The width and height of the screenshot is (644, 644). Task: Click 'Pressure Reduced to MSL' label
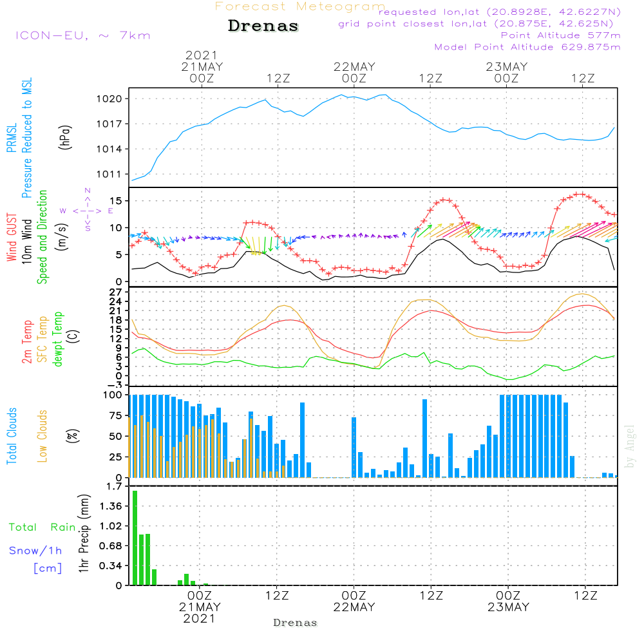click(x=26, y=138)
